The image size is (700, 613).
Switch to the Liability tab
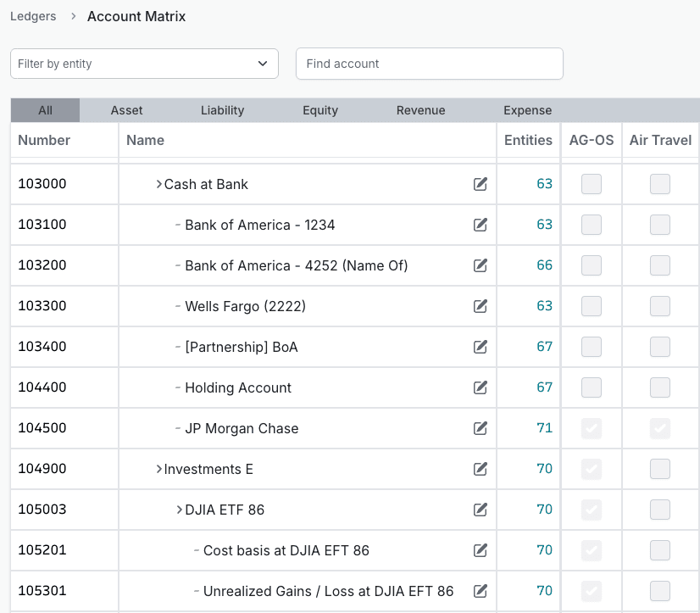click(222, 110)
